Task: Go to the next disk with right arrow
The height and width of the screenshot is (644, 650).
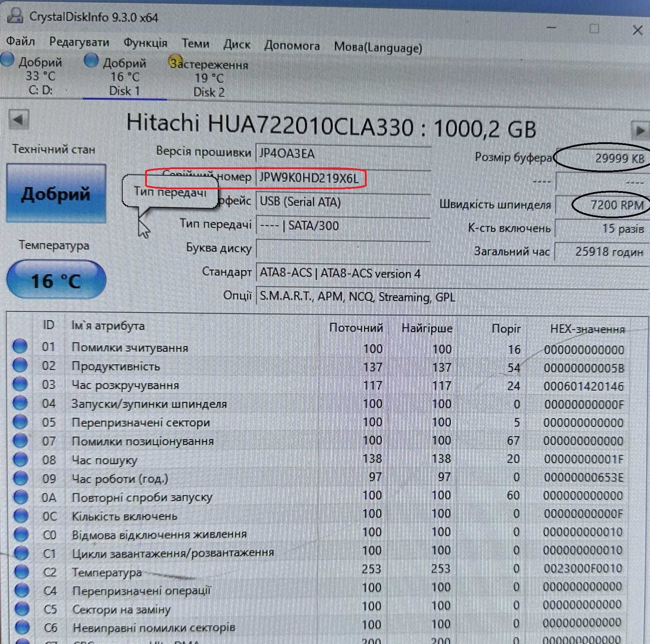Action: (640, 131)
